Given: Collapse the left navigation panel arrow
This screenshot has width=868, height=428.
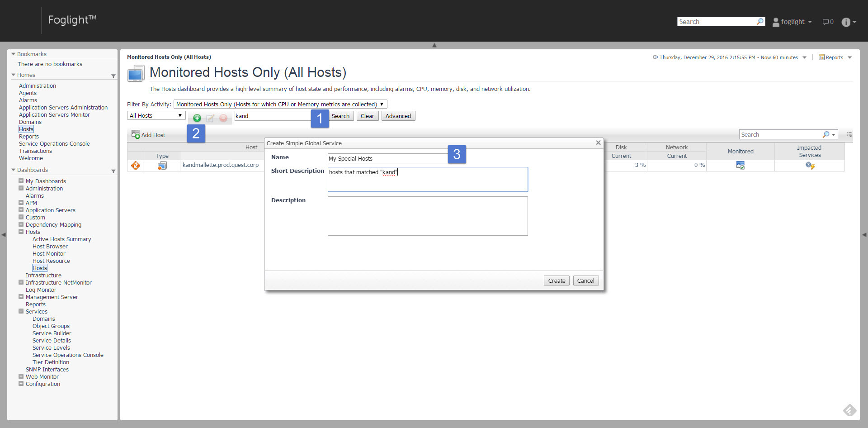Looking at the screenshot, I should 4,235.
